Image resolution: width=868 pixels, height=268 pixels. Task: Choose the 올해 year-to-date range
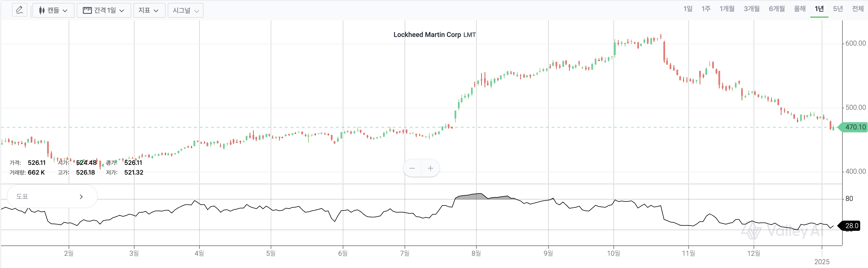click(x=800, y=9)
